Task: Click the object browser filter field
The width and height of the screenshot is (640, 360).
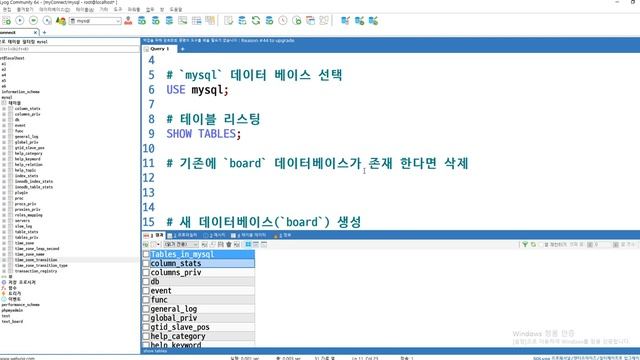Action: (x=70, y=49)
